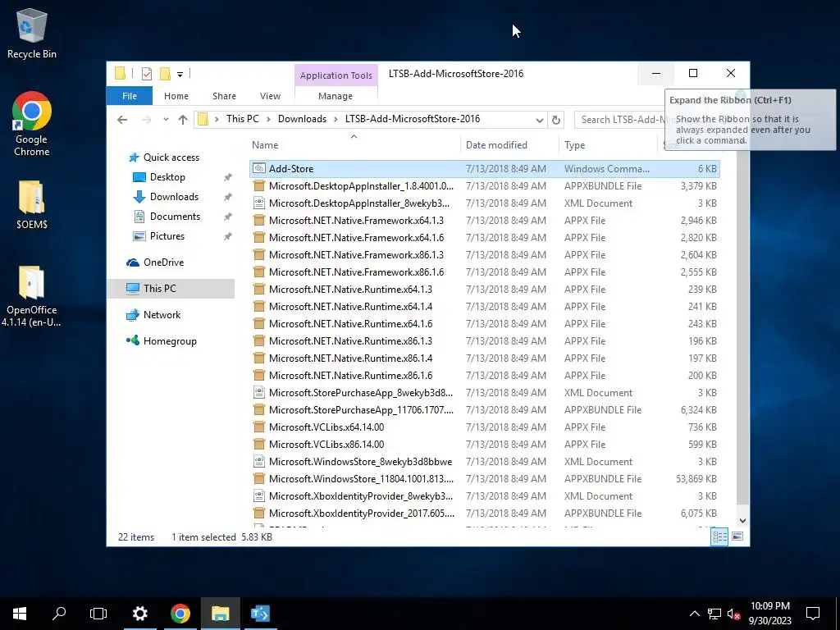Screen dimensions: 840x630
Task: Unpin Desktop using its pin icon
Action: [228, 177]
